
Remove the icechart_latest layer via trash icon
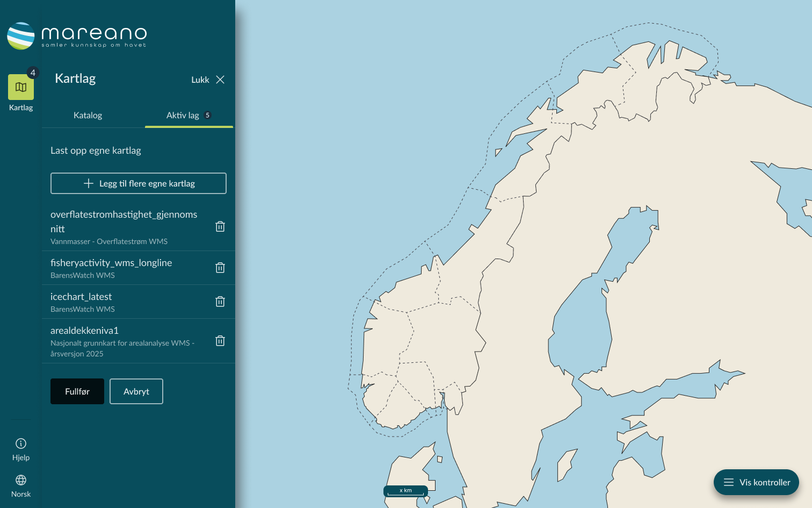[220, 301]
